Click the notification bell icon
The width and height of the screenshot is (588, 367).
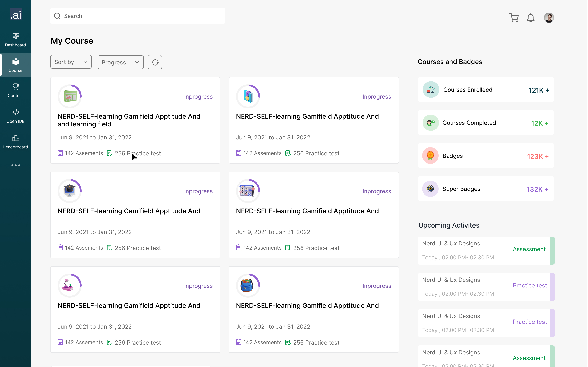(530, 18)
